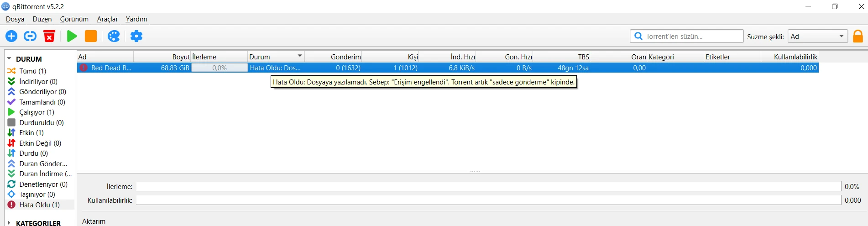This screenshot has height=226, width=868.
Task: Open the options gear icon
Action: pos(136,36)
